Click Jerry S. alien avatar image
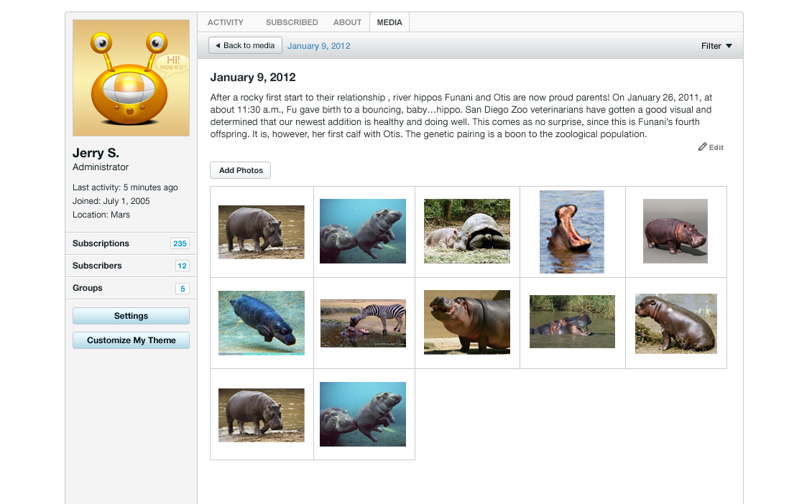Viewport: 812px width, 504px height. tap(131, 78)
